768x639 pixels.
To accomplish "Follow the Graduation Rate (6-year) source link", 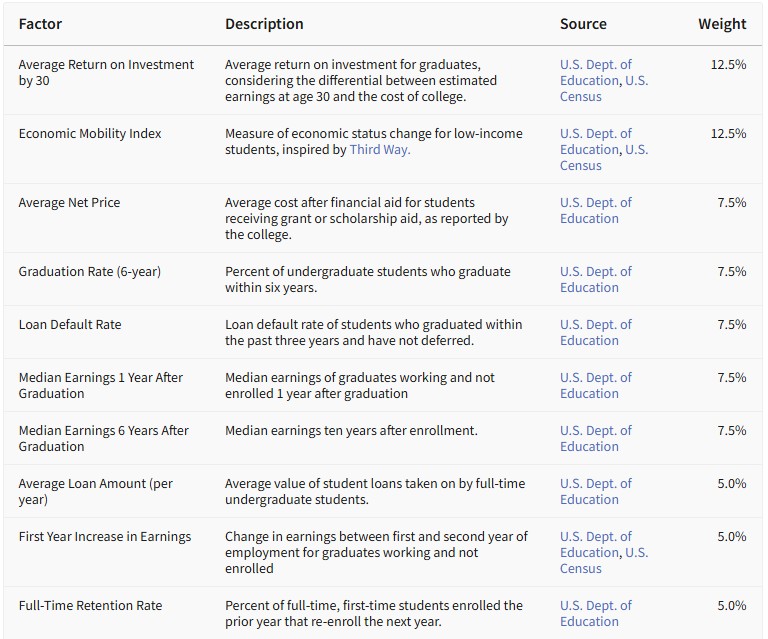I will [x=595, y=280].
